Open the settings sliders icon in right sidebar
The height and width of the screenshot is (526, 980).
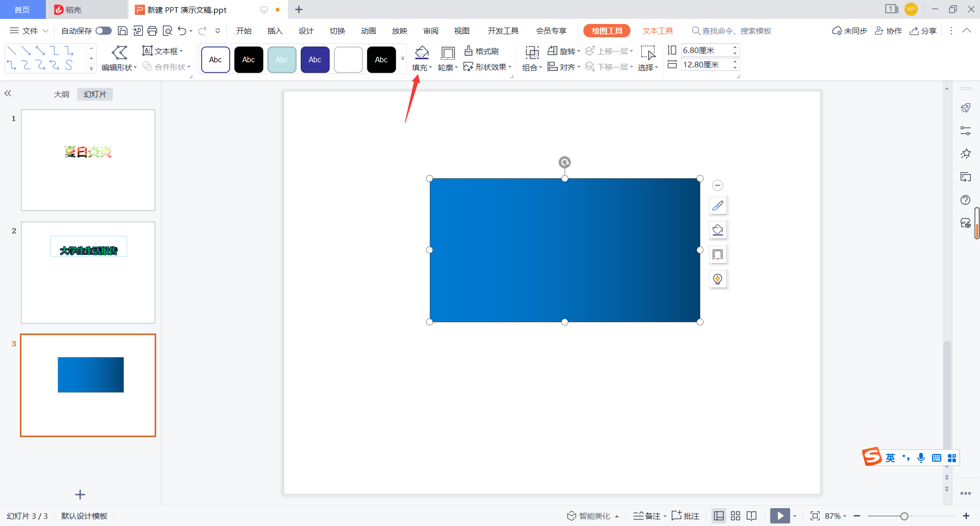(x=966, y=131)
